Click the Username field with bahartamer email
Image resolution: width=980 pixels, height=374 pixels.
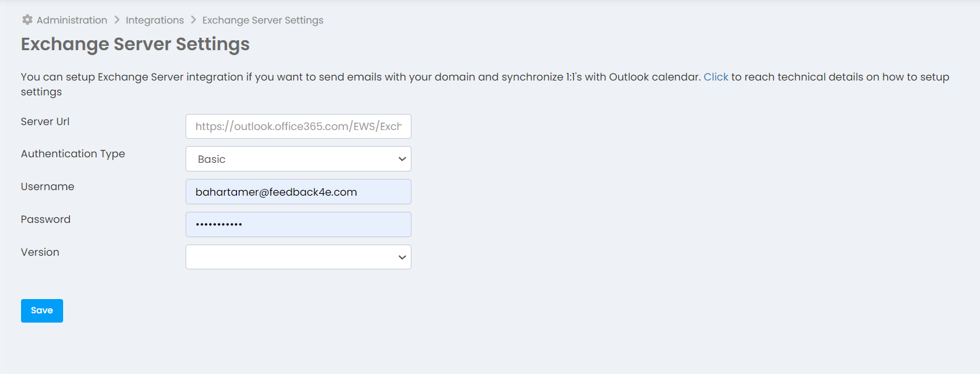(x=298, y=192)
